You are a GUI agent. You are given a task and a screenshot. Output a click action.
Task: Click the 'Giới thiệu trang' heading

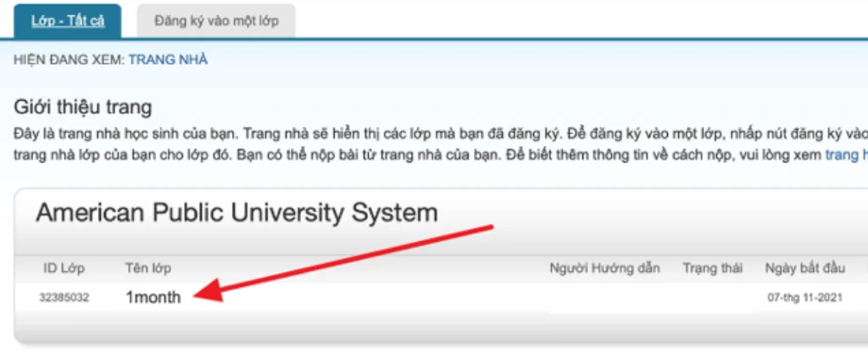click(x=83, y=108)
